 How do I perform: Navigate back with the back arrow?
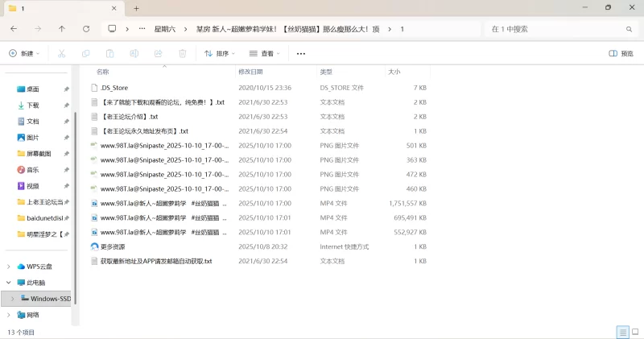coord(14,28)
